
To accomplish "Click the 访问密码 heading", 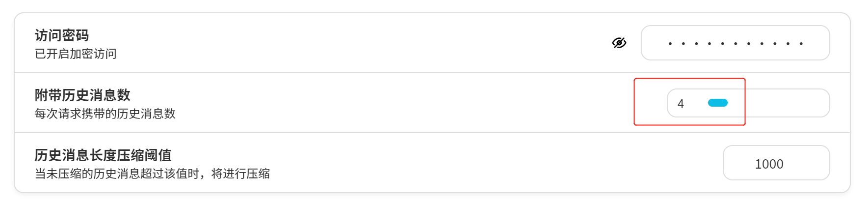I will click(x=62, y=35).
